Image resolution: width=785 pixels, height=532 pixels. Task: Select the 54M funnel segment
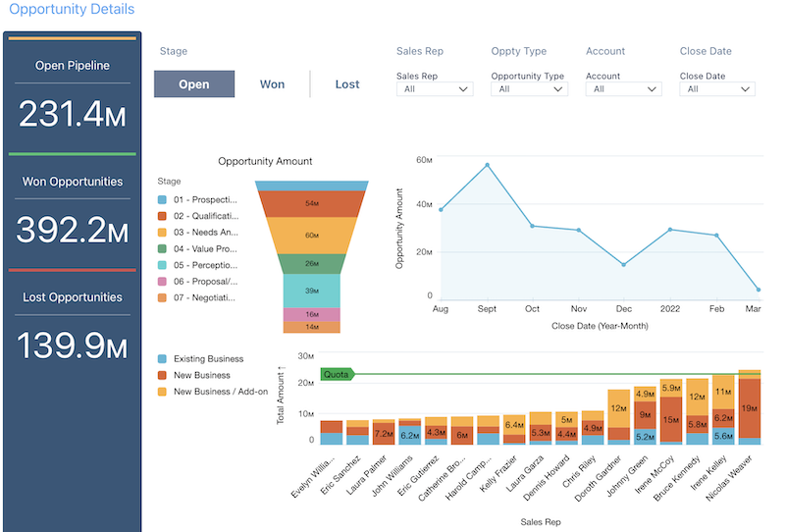[311, 204]
